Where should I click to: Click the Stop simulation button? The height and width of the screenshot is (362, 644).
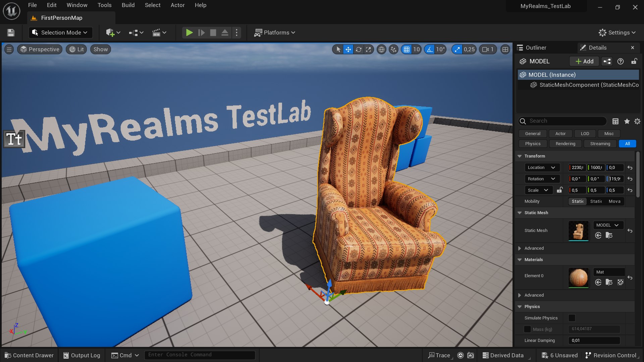coord(213,33)
